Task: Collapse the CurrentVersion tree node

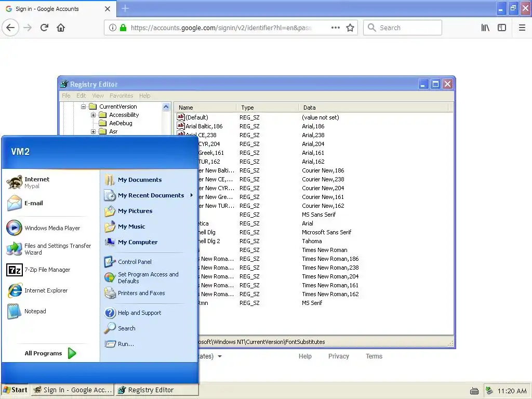Action: pyautogui.click(x=84, y=107)
